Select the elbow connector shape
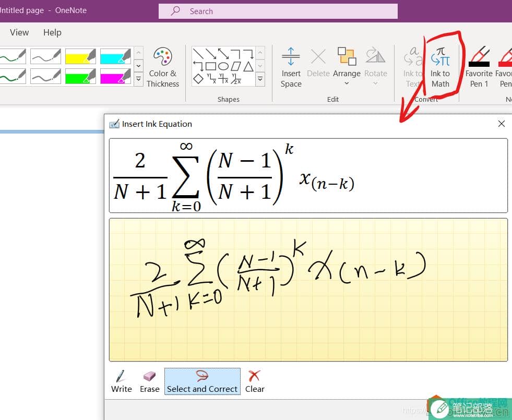512x420 pixels. [x=235, y=53]
